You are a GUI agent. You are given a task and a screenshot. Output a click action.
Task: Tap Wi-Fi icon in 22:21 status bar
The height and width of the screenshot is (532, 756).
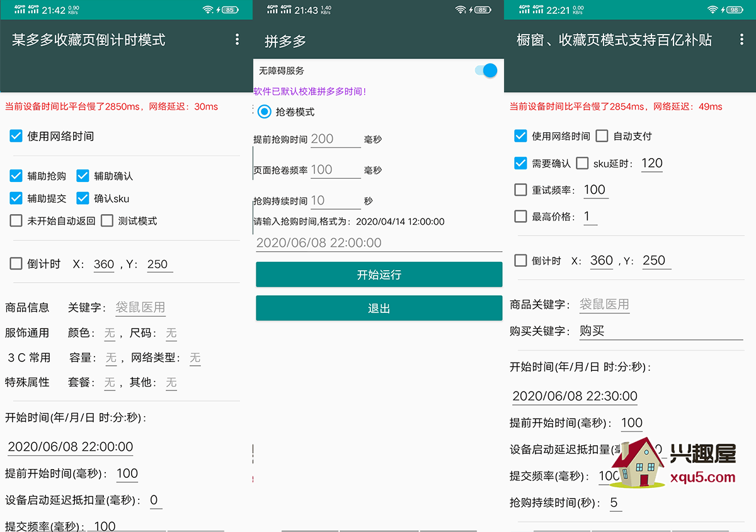(713, 9)
